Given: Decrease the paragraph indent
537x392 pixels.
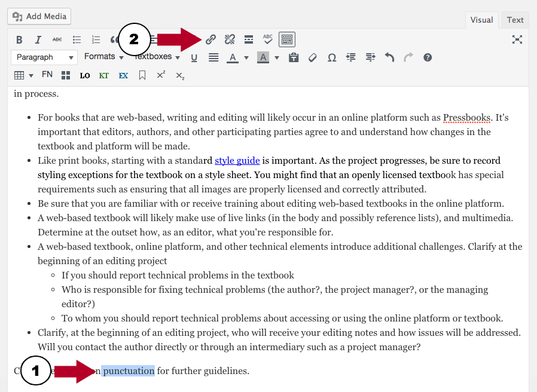Looking at the screenshot, I should [x=350, y=57].
